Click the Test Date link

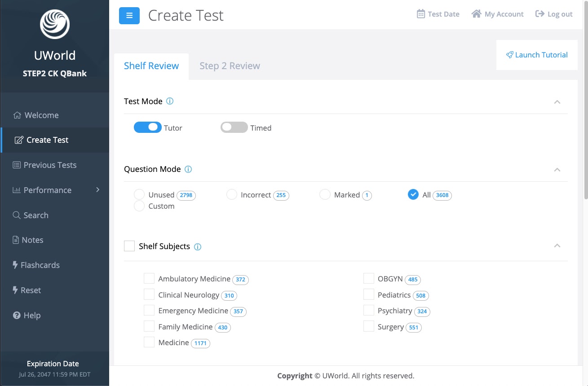tap(438, 14)
